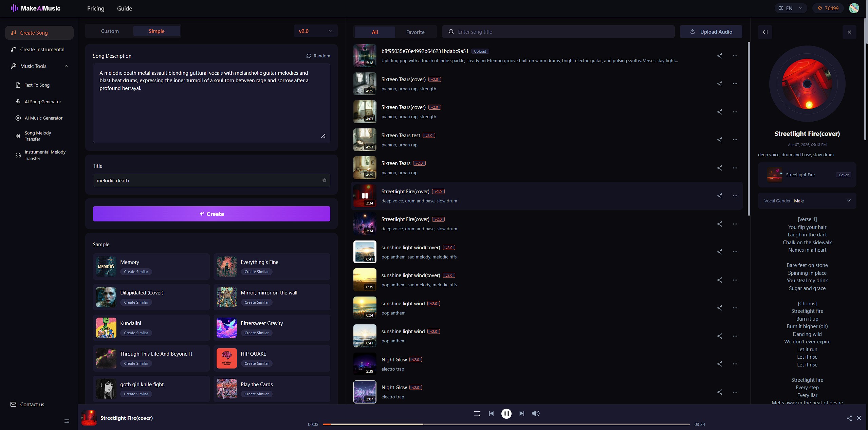868x430 pixels.
Task: Share the Night Glow electro trap song
Action: coord(719,364)
